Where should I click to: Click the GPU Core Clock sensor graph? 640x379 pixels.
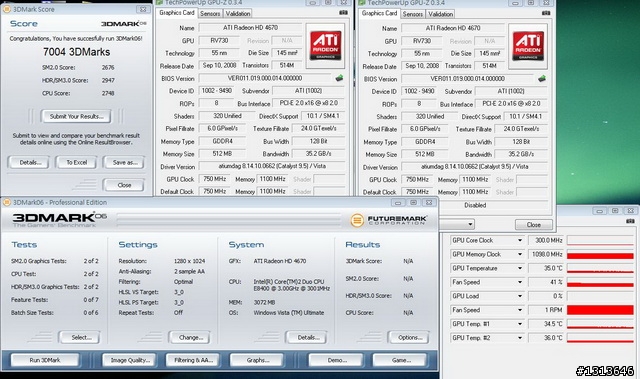[600, 240]
